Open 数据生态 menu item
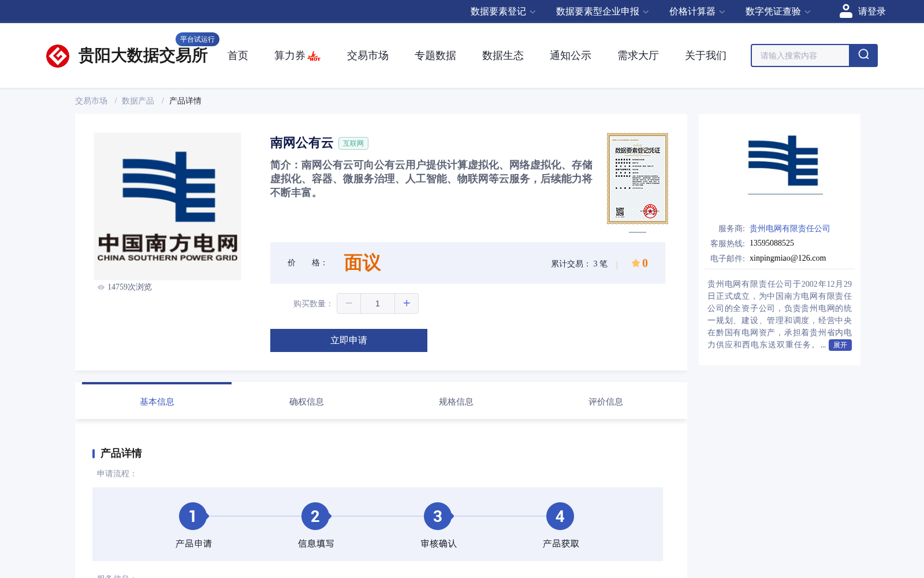This screenshot has width=924, height=578. (x=503, y=55)
